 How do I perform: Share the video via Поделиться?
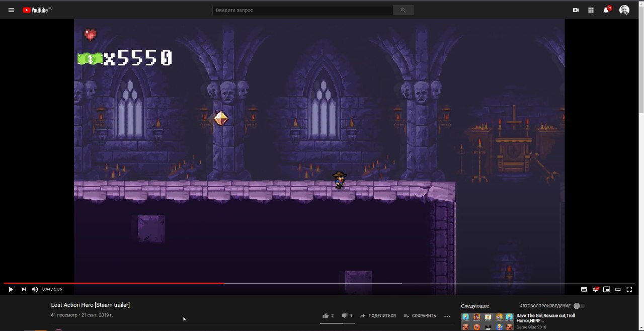click(x=377, y=316)
